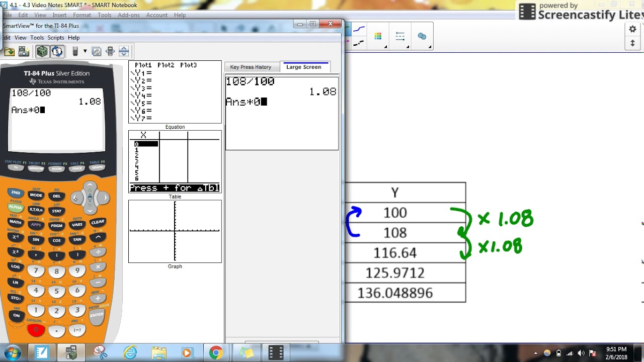Click the MODE calculator key
The image size is (644, 362).
pos(36,195)
